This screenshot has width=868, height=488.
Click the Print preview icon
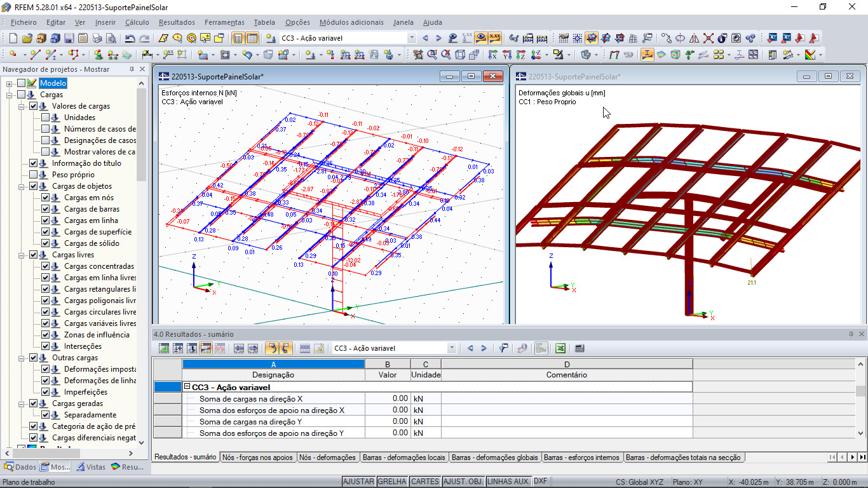111,38
